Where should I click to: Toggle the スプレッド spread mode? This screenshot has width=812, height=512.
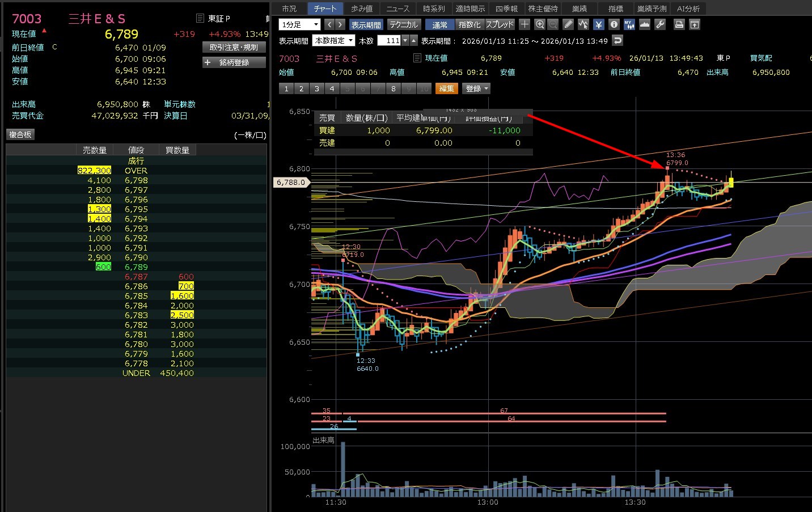500,24
